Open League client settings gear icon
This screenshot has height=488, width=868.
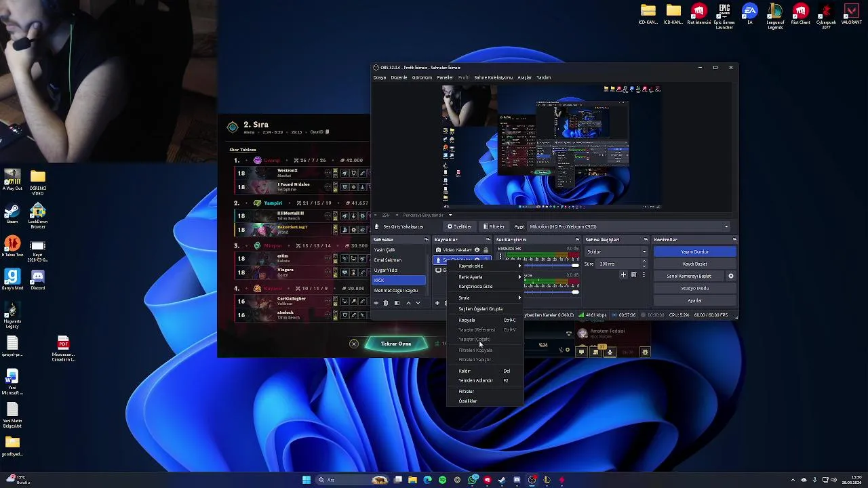coord(645,352)
